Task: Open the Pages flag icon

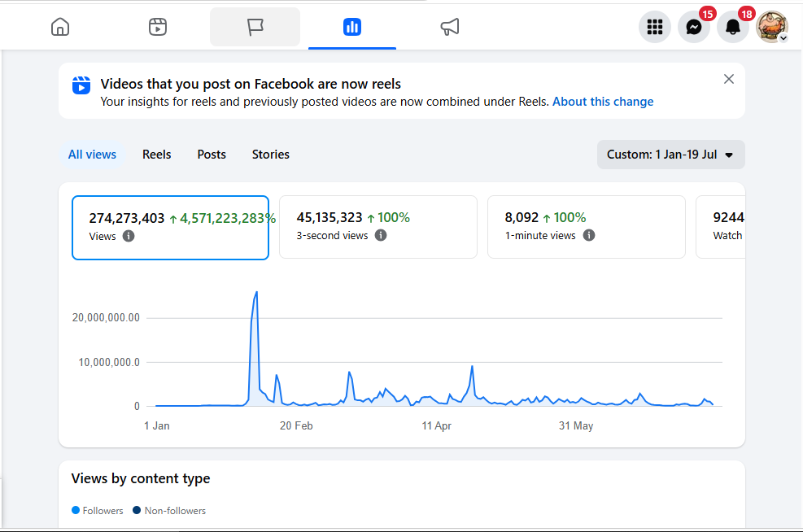Action: point(255,27)
